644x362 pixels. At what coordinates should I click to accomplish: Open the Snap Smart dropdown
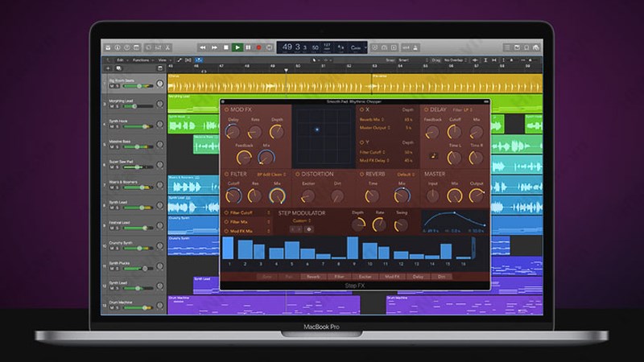[413, 60]
